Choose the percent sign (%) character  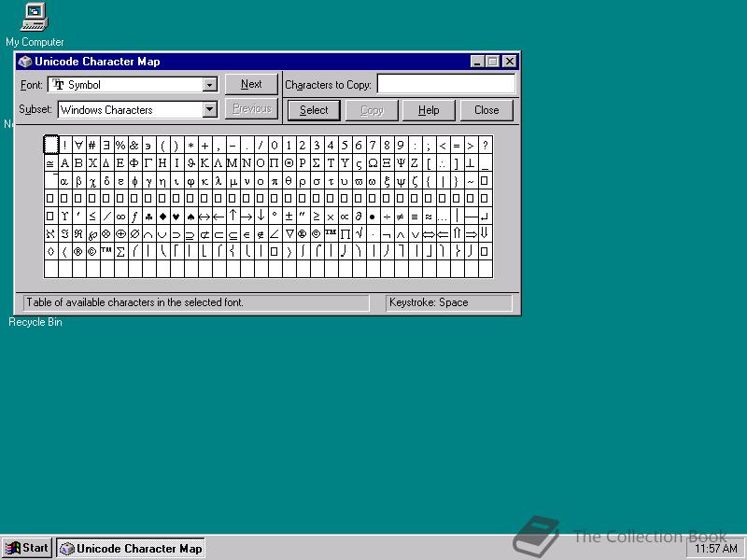pyautogui.click(x=120, y=146)
